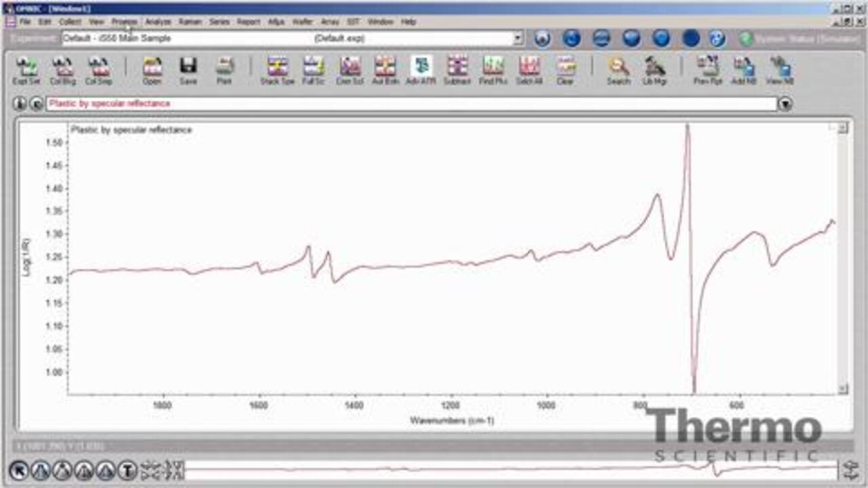Screen dimensions: 868x488
Task: Open the Experiment Setup toolbar icon
Action: tap(26, 70)
